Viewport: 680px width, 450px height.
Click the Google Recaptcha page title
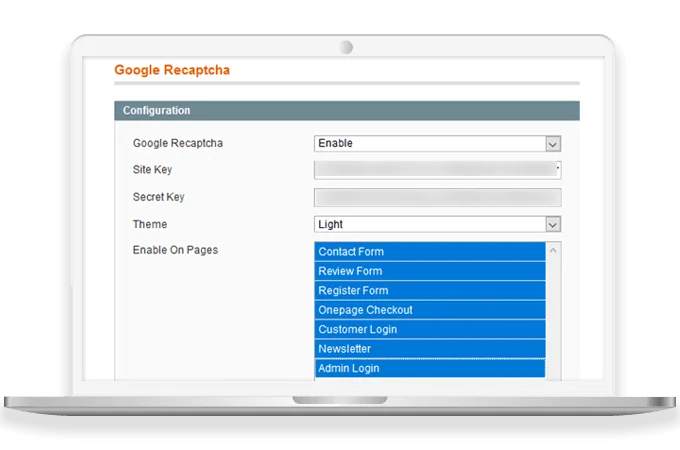tap(172, 70)
